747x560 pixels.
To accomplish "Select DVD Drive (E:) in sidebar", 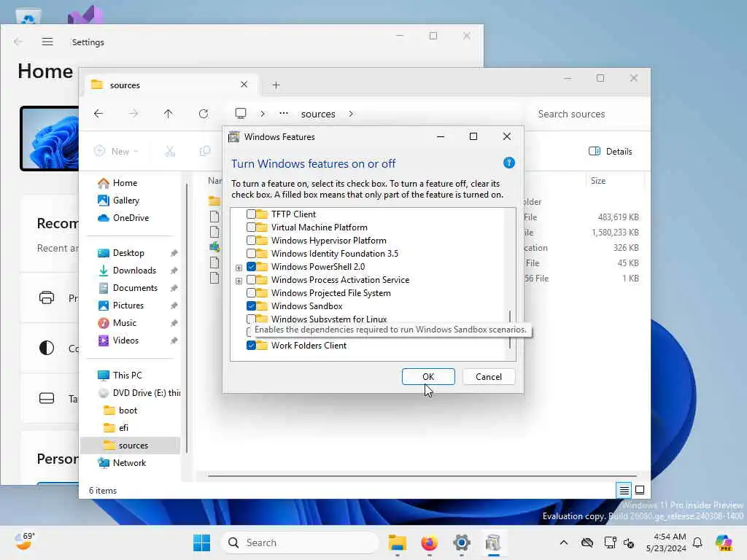I will pyautogui.click(x=138, y=393).
